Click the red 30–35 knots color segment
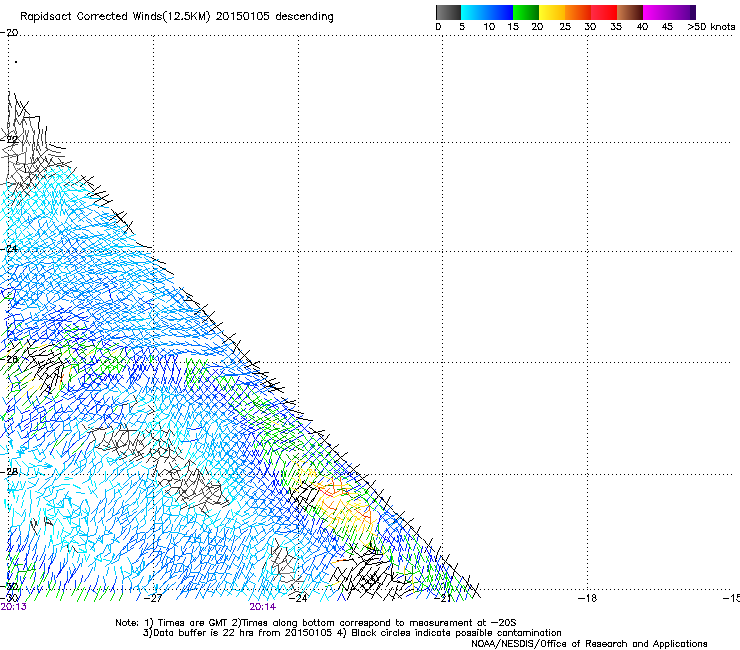 [x=604, y=12]
